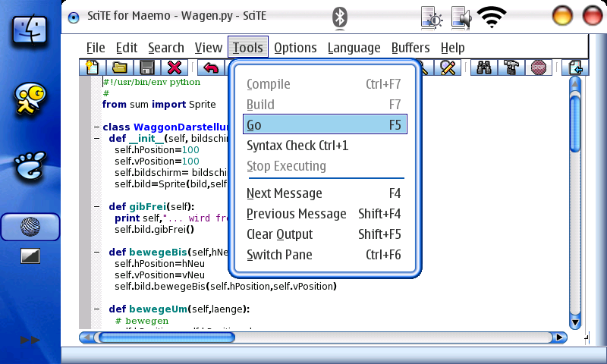Create a new file with toolbar icon
This screenshot has height=364, width=607.
[92, 67]
